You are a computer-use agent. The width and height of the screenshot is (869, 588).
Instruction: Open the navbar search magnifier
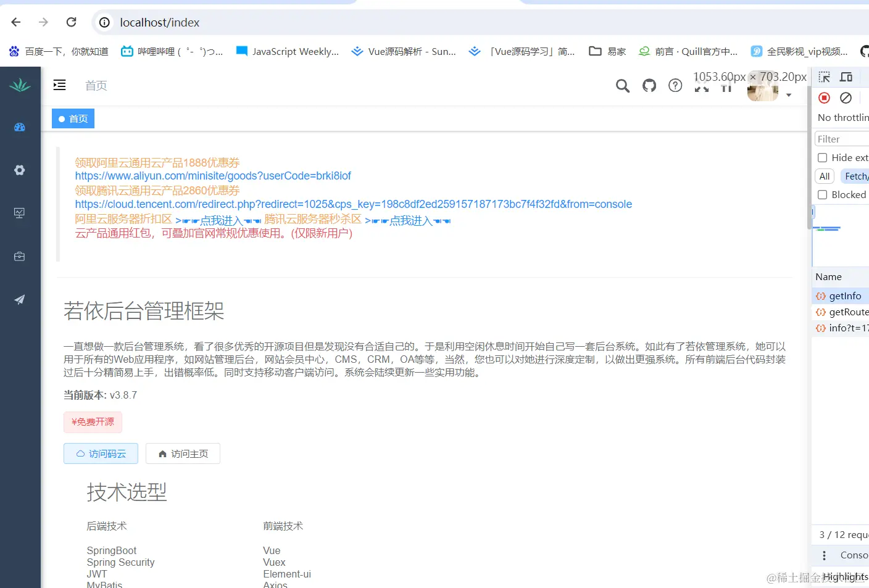(623, 86)
